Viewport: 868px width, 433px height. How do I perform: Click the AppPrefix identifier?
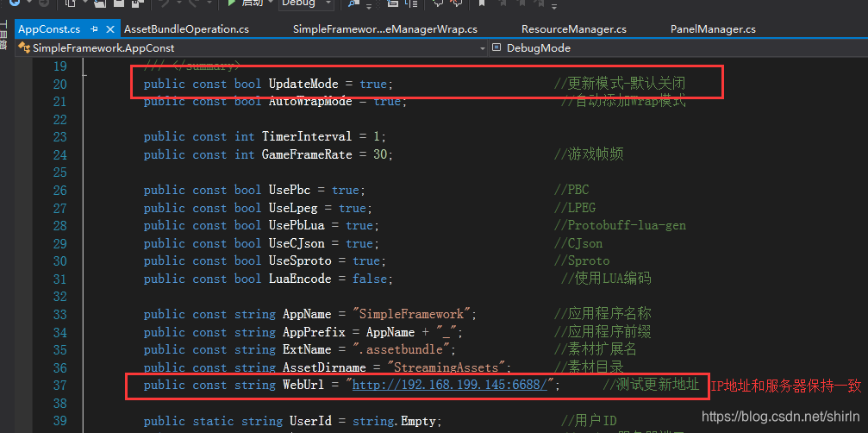pyautogui.click(x=314, y=332)
